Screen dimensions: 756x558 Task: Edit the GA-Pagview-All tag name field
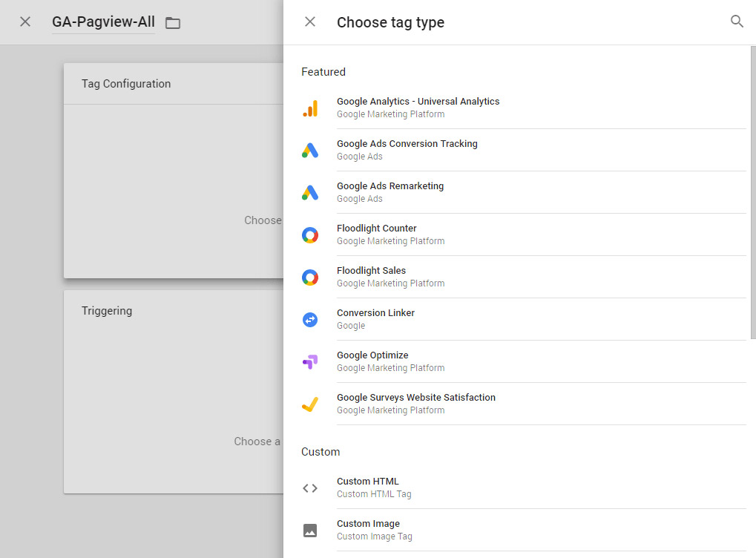103,22
